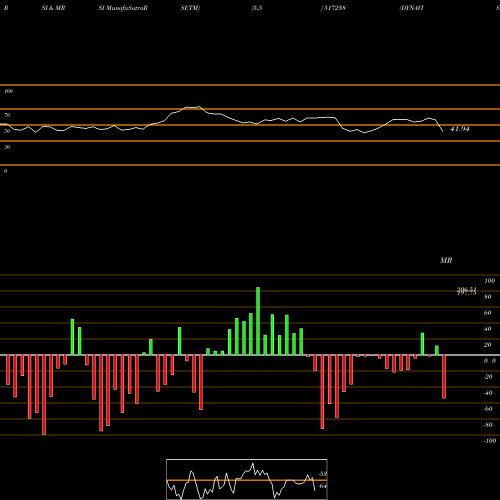
Task: Click the tallest green histogram bar
Action: (x=258, y=321)
